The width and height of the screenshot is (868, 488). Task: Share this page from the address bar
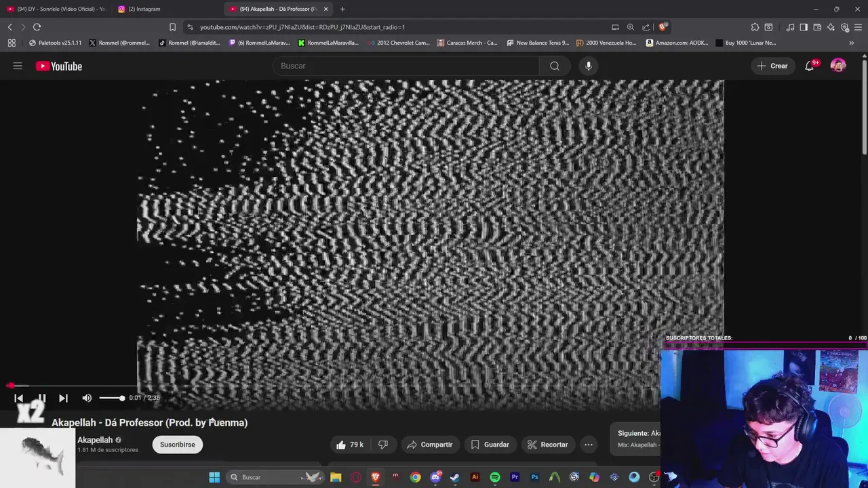pyautogui.click(x=645, y=27)
